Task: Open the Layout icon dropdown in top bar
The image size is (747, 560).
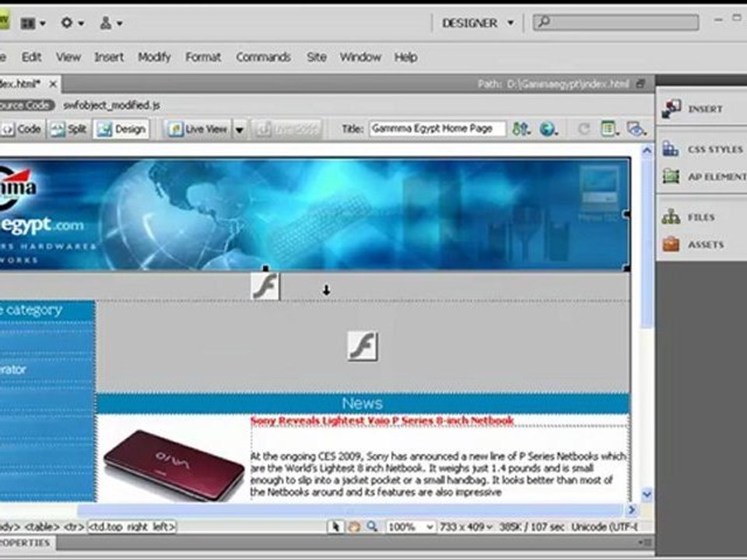Action: tap(33, 23)
